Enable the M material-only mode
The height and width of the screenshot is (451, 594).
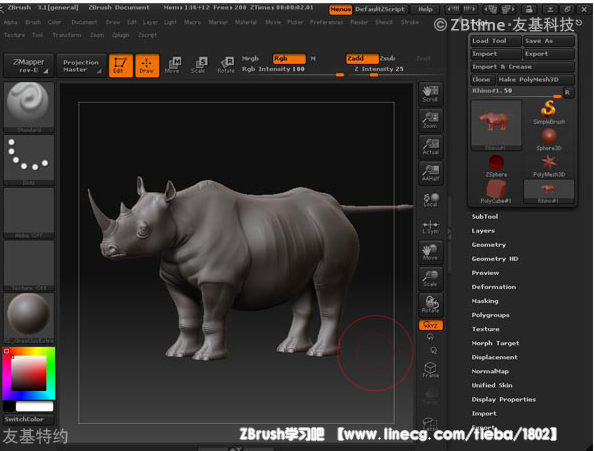pos(313,58)
